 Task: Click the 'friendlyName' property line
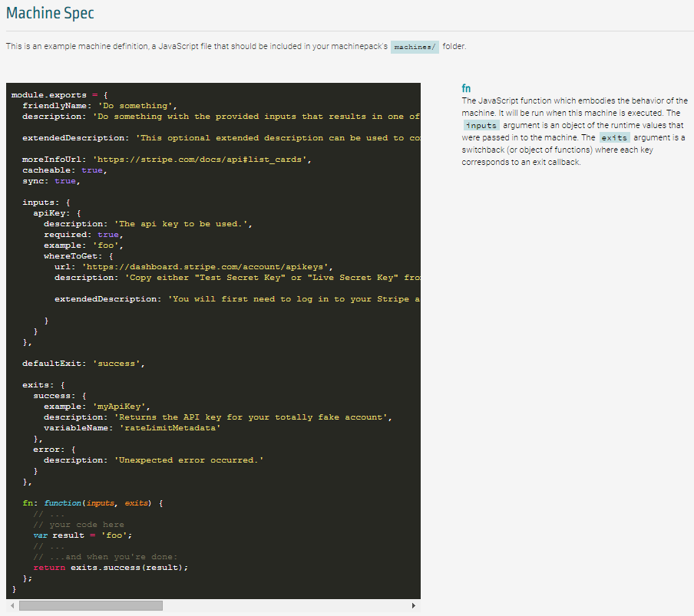(x=100, y=106)
